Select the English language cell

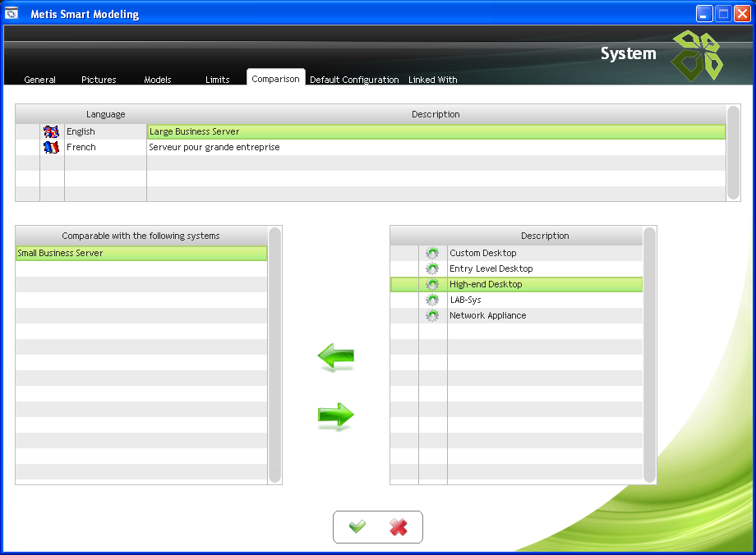coord(105,131)
